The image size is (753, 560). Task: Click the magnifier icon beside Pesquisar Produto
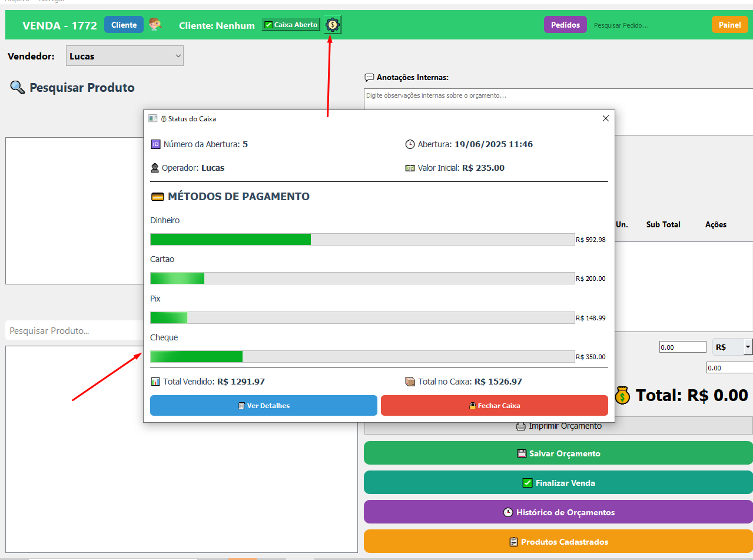pos(17,88)
